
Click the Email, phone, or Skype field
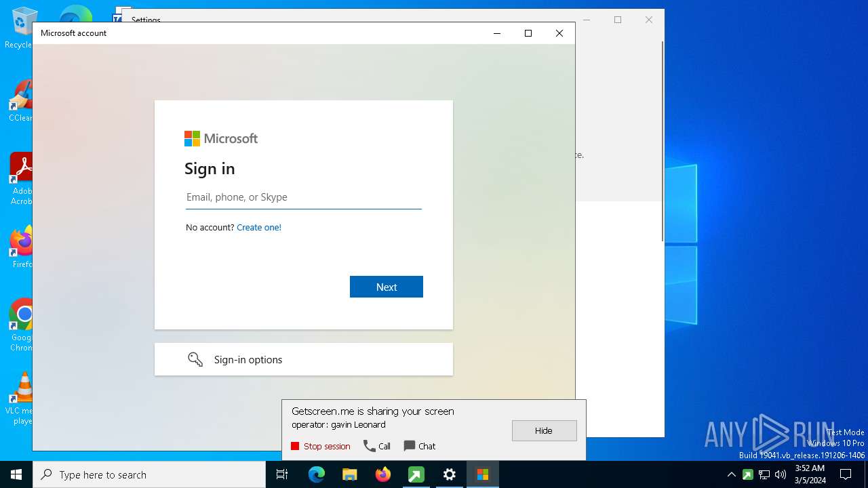pos(303,197)
